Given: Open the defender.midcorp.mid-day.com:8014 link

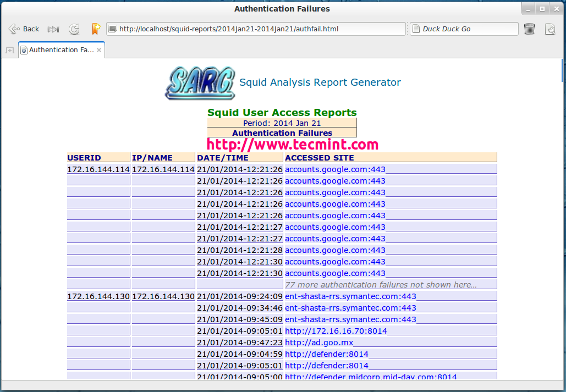Looking at the screenshot, I should pos(370,377).
